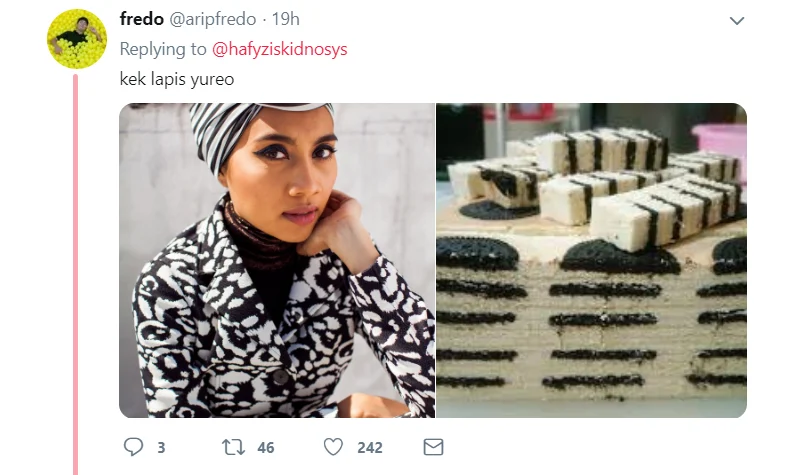794x475 pixels.
Task: View the woman in patterned jacket photo
Action: click(x=277, y=260)
